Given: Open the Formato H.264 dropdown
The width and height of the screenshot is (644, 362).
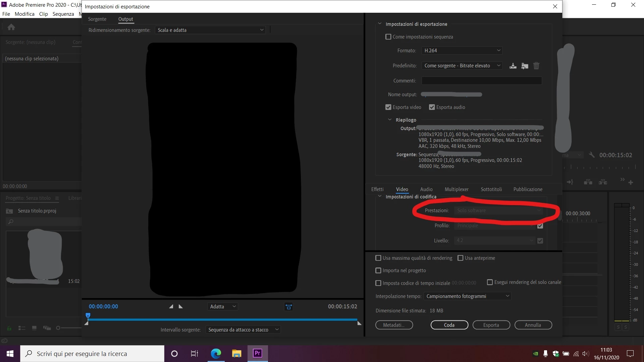Looking at the screenshot, I should coord(462,51).
